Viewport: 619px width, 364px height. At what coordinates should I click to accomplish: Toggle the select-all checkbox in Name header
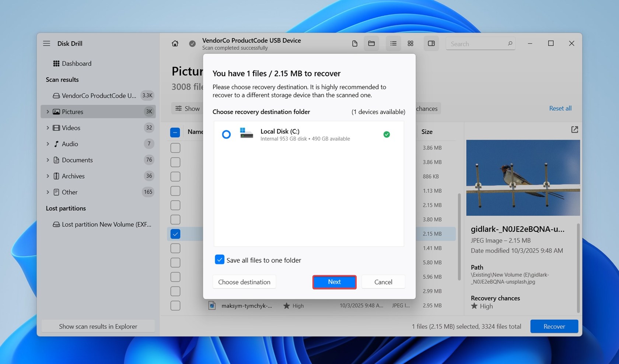[175, 132]
